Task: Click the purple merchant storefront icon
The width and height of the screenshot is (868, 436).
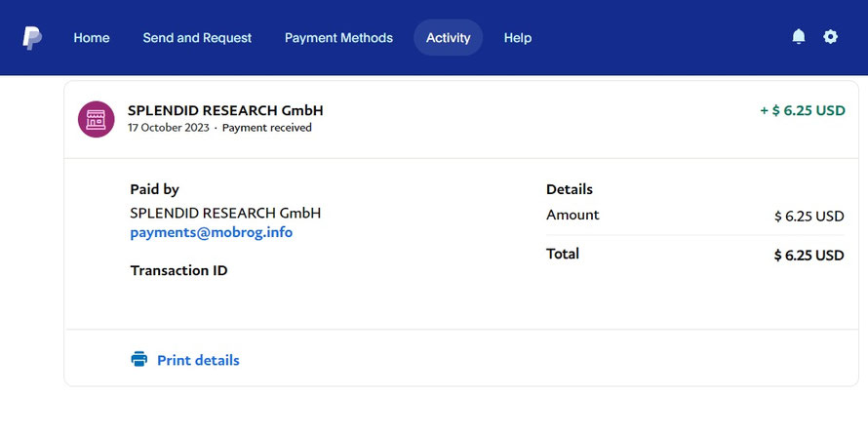Action: click(x=97, y=119)
